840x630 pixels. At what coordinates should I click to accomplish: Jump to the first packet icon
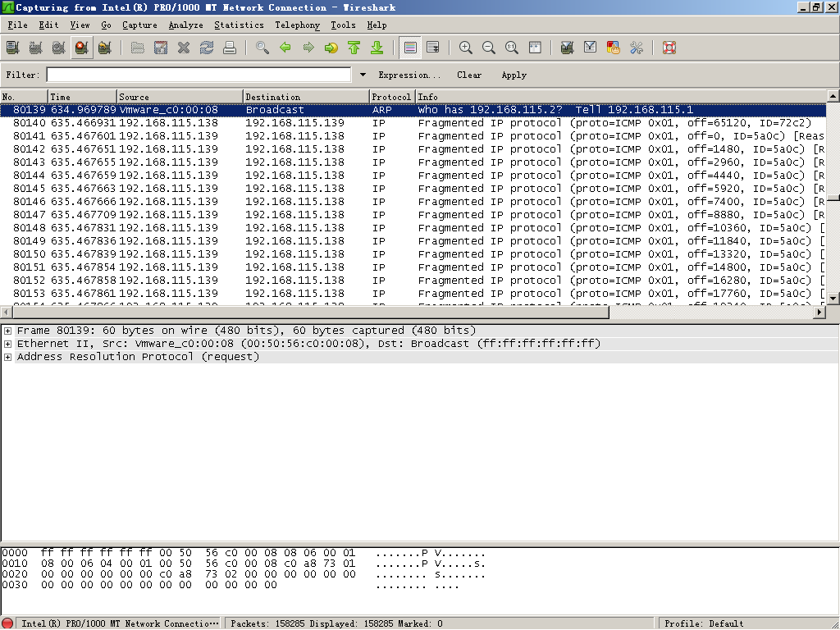tap(354, 48)
